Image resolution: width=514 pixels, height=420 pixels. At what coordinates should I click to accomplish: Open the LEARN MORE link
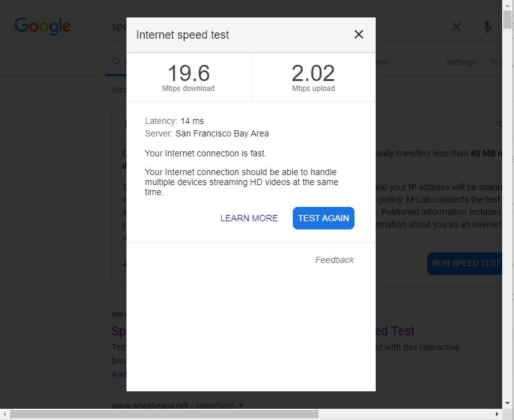(x=249, y=218)
